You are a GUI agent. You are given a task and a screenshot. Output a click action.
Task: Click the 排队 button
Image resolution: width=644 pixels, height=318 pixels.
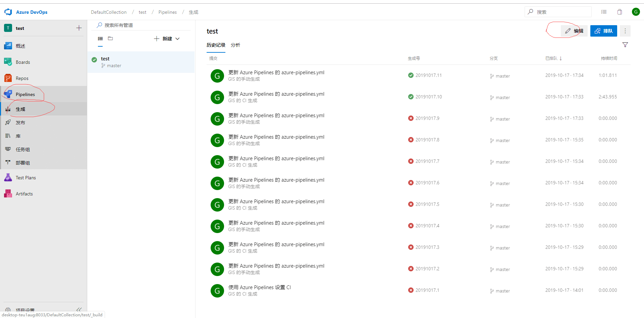603,31
